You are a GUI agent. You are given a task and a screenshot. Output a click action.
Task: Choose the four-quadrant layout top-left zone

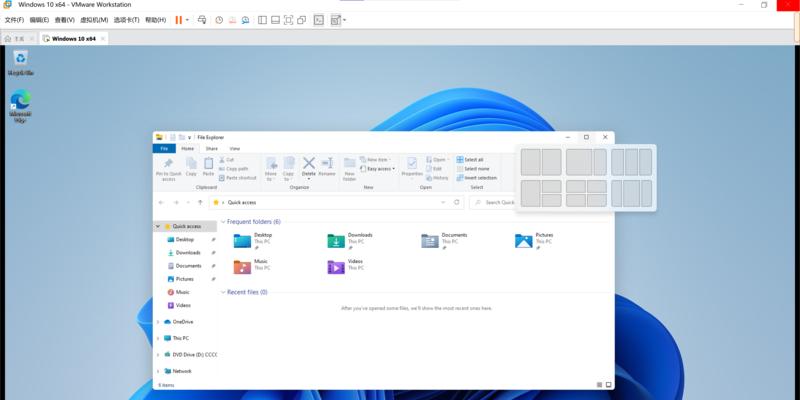point(576,187)
